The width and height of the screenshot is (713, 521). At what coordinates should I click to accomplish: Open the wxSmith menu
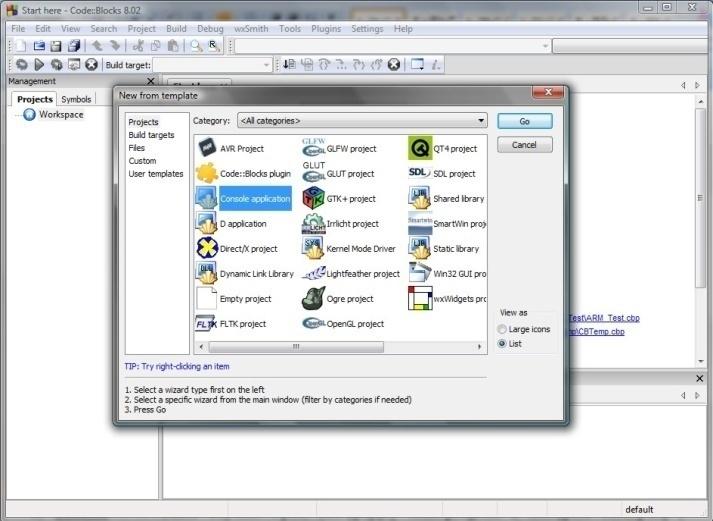coord(251,29)
